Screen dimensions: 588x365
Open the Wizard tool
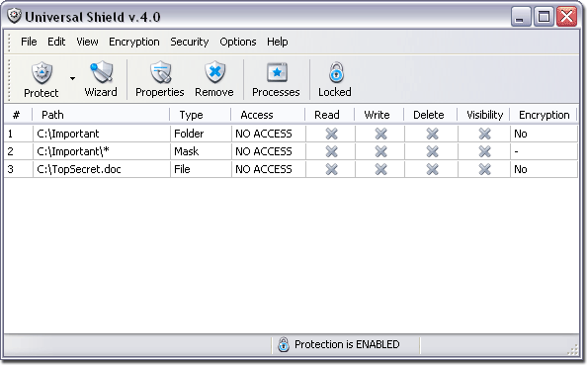click(101, 79)
